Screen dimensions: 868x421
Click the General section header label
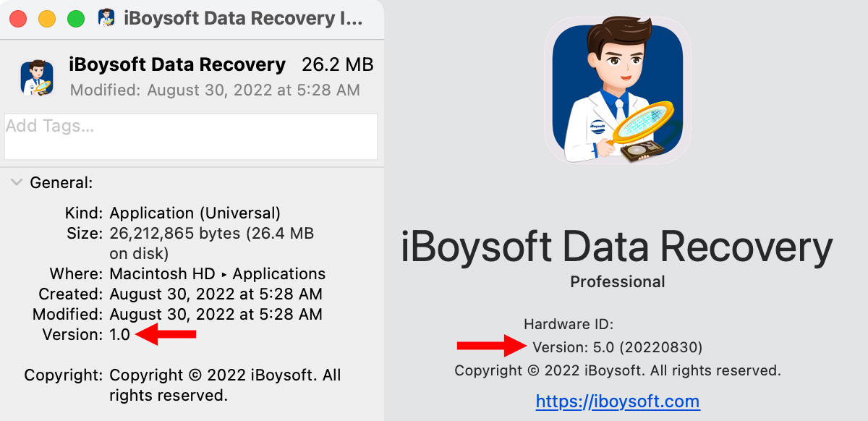point(61,183)
